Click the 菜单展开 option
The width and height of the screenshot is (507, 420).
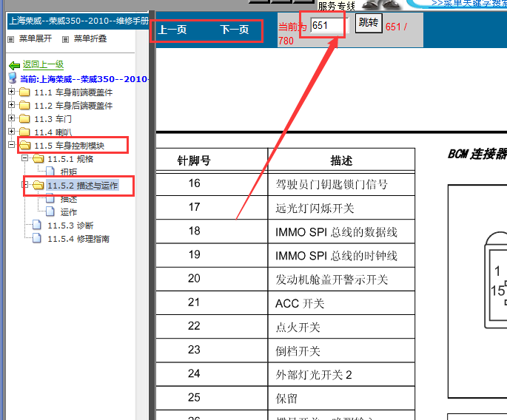pos(36,38)
